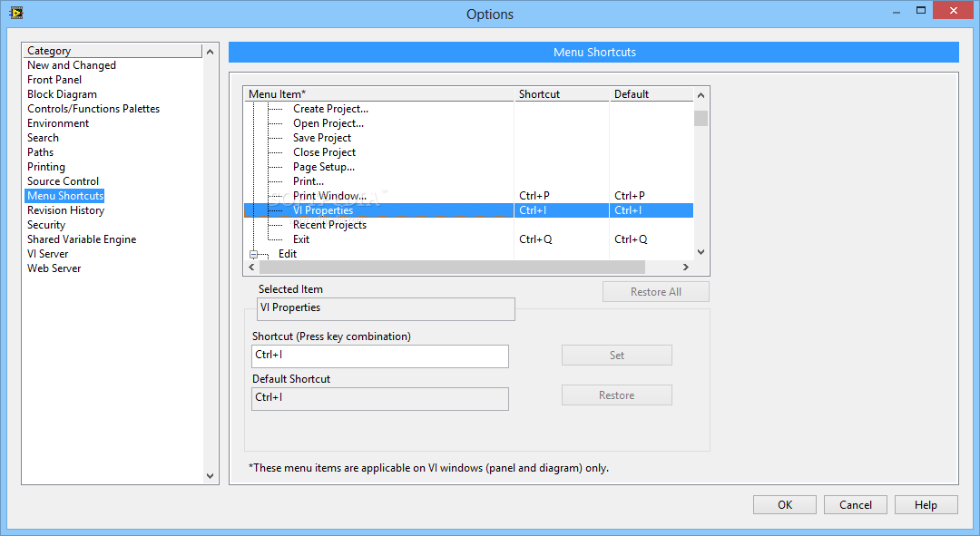The image size is (980, 536).
Task: Confirm with the OK button
Action: pos(784,505)
